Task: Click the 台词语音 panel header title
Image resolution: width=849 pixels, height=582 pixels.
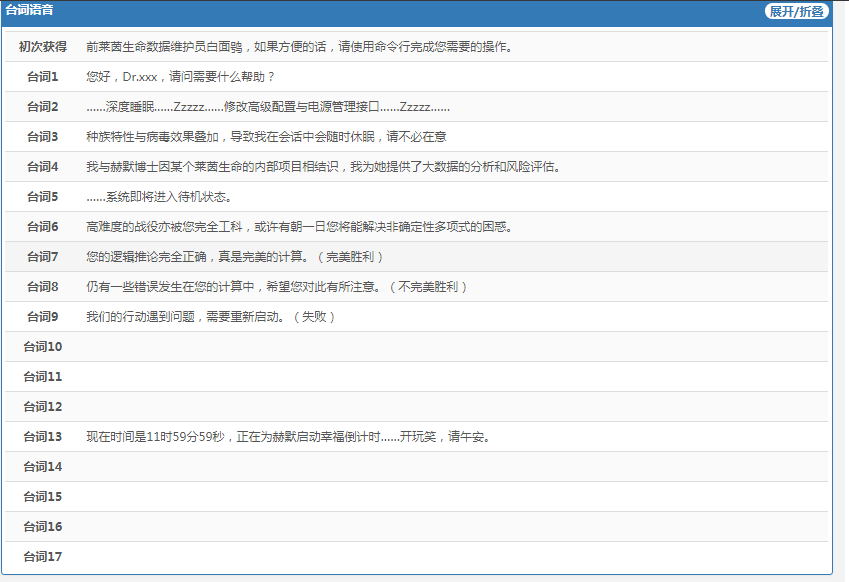Action: [x=30, y=10]
